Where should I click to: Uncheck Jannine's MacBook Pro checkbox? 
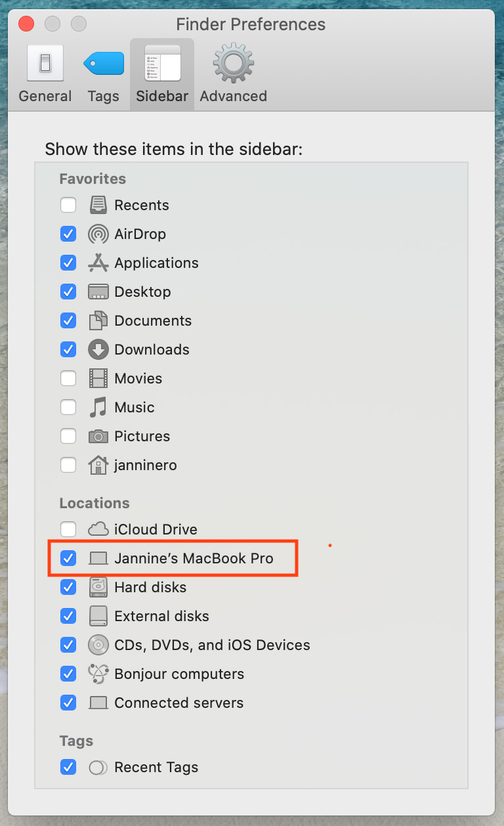pyautogui.click(x=68, y=558)
